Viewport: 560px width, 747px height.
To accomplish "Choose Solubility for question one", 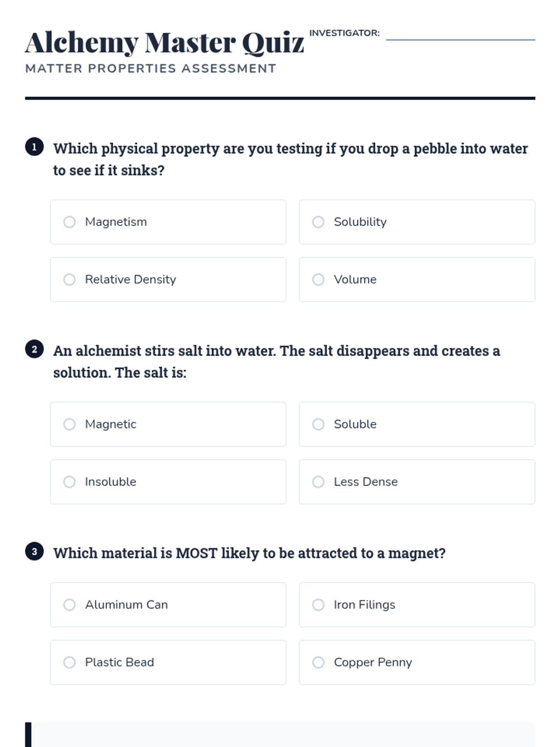I will click(x=318, y=222).
